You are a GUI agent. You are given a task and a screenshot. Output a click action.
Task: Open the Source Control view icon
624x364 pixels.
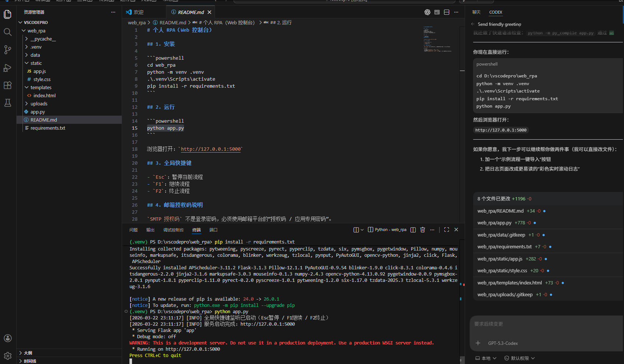[7, 50]
